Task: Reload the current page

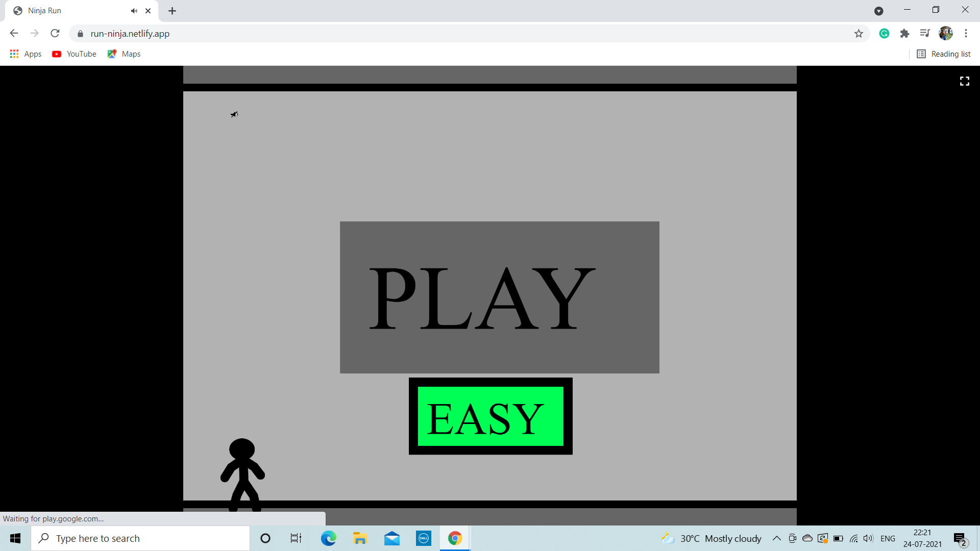Action: 55,34
